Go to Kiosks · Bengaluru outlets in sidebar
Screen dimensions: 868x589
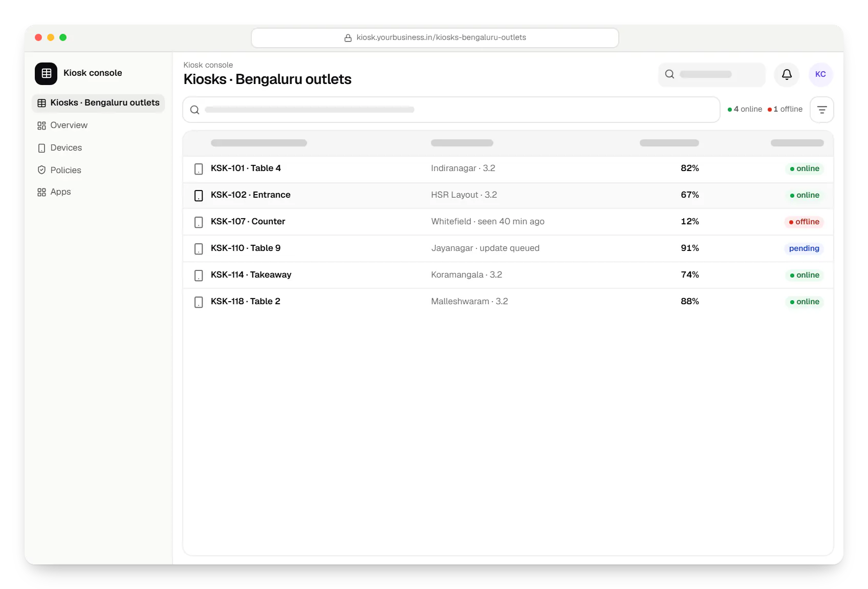tap(98, 103)
